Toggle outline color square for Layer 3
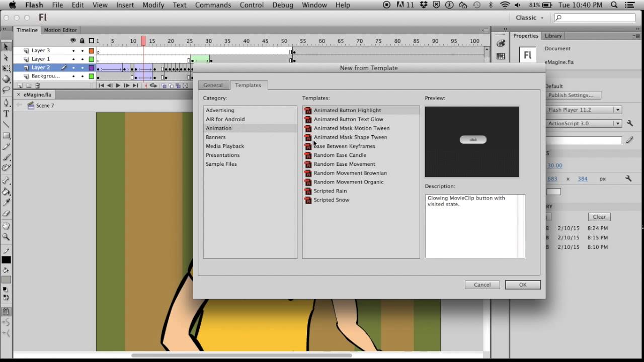 coord(92,51)
